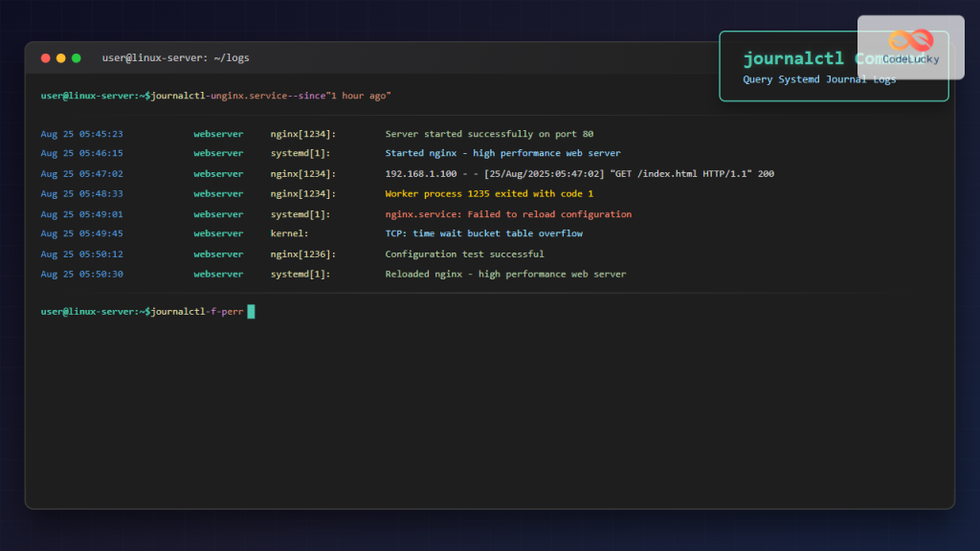The image size is (980, 551).
Task: Click the timestamp Aug 25 05:45:23
Action: [x=81, y=133]
